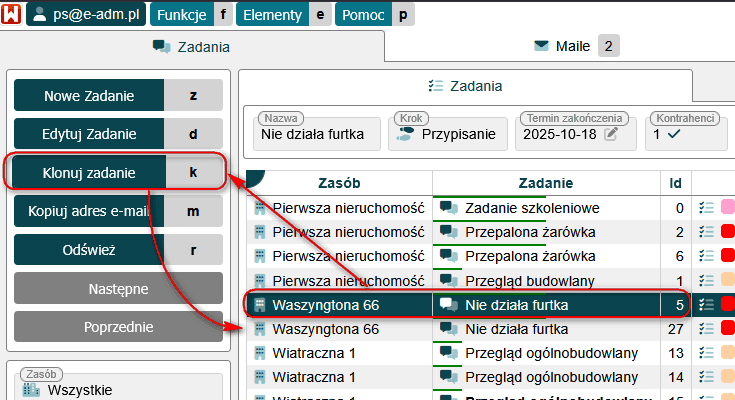Click chat icon next to Zadanie szkoleniowe
The image size is (735, 400).
click(449, 208)
